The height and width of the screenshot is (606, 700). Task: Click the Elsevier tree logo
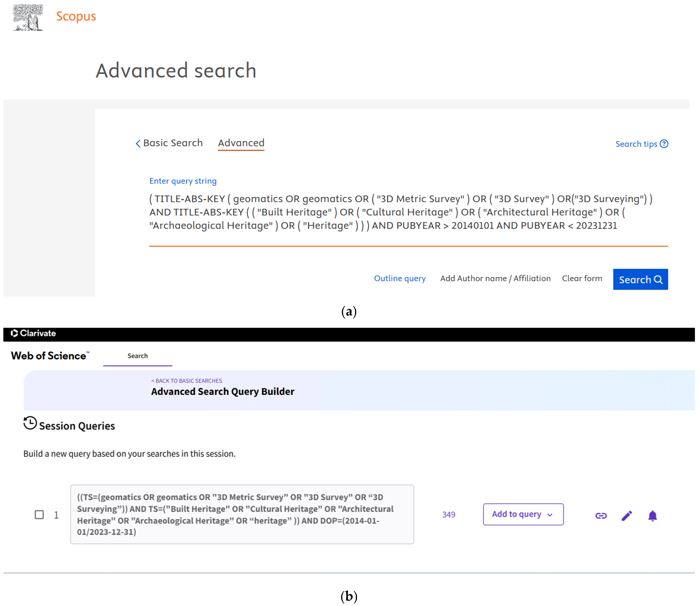[x=28, y=18]
